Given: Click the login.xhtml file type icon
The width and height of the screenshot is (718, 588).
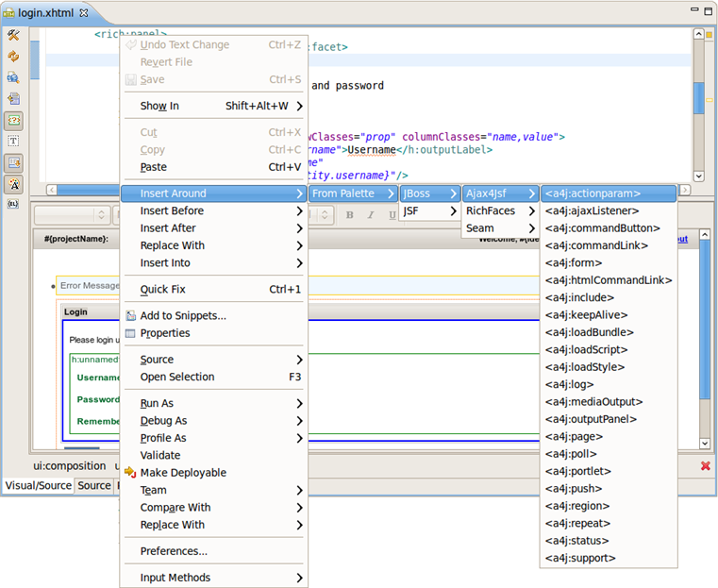Looking at the screenshot, I should coord(8,13).
